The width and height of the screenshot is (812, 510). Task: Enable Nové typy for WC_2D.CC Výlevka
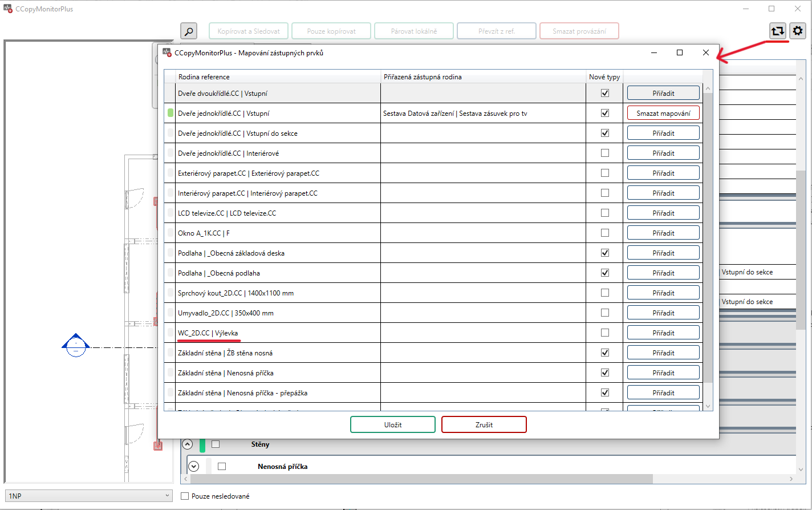(605, 333)
